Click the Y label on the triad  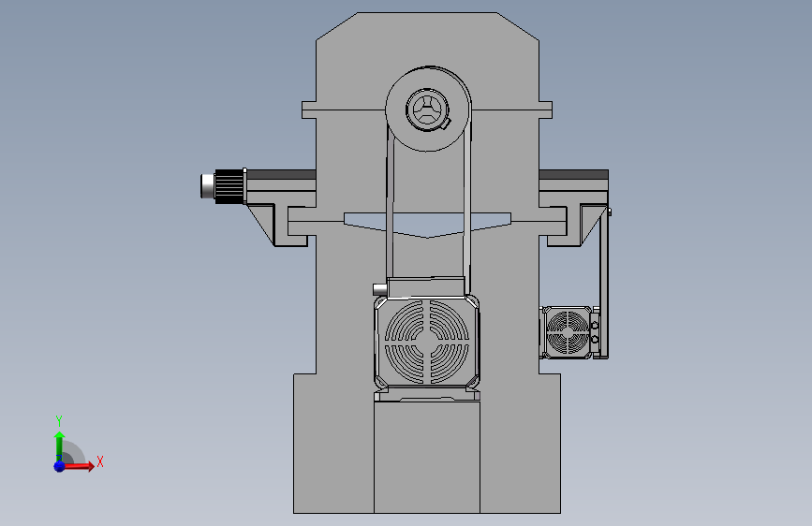(x=59, y=420)
